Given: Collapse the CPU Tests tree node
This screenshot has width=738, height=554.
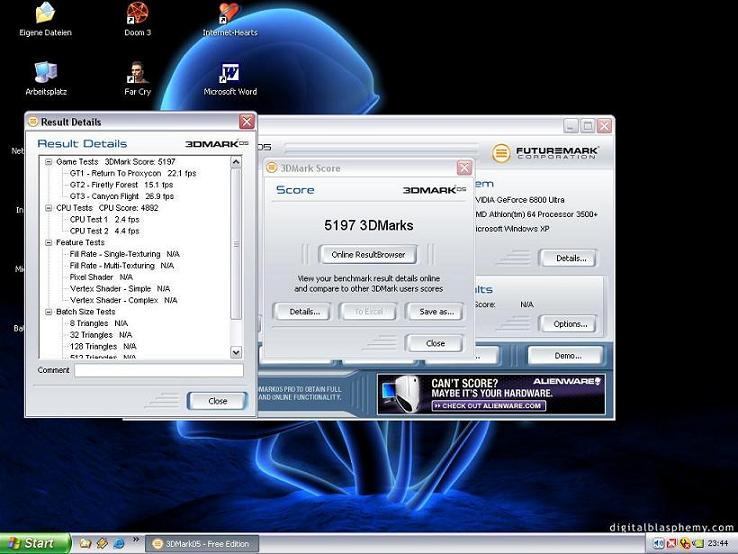Looking at the screenshot, I should point(48,208).
